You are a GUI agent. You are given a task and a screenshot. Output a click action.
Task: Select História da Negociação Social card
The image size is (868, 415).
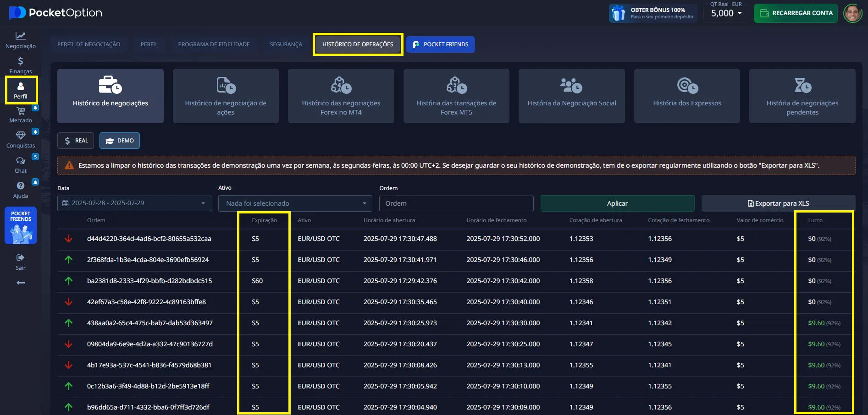click(572, 96)
